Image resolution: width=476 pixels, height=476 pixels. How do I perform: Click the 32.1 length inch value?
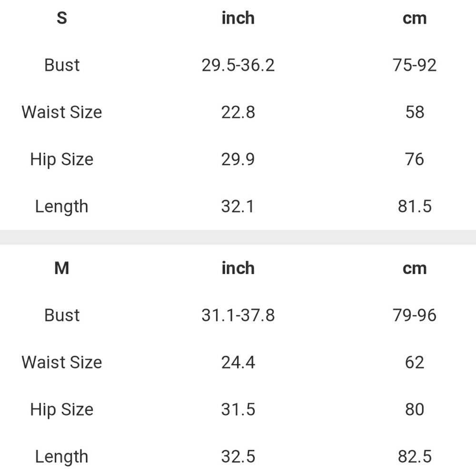coord(238,206)
